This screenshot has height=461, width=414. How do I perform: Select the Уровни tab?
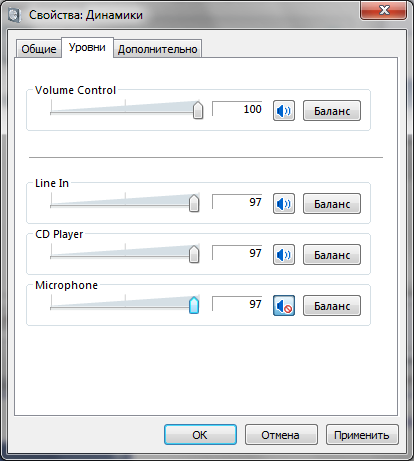coord(87,47)
